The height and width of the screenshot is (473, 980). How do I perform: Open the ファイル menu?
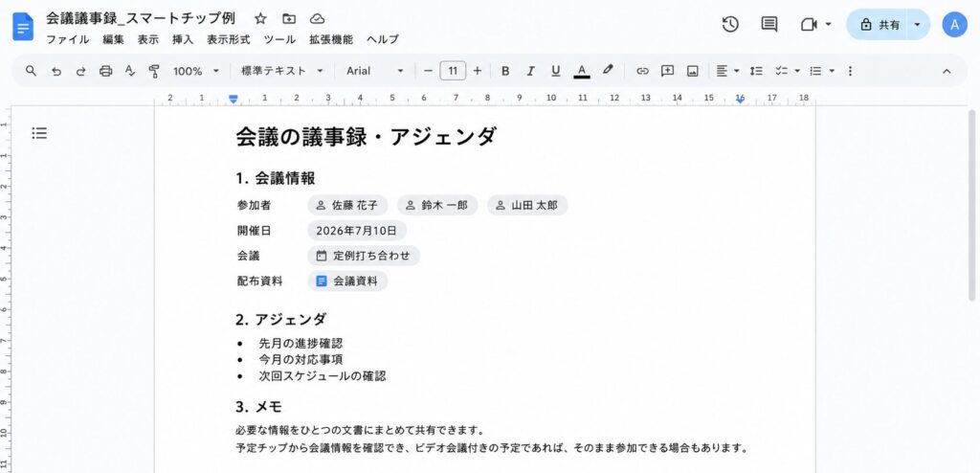(68, 39)
